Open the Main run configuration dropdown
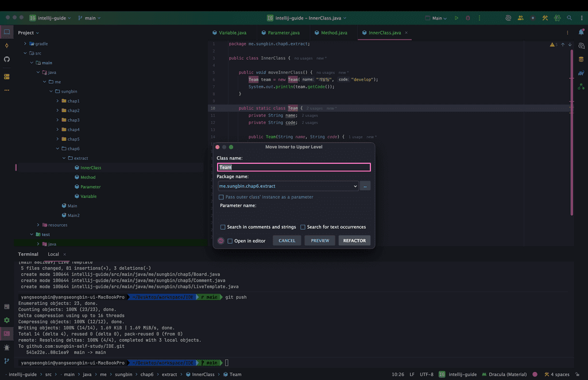Screen dimensions: 588x380 (x=437, y=18)
